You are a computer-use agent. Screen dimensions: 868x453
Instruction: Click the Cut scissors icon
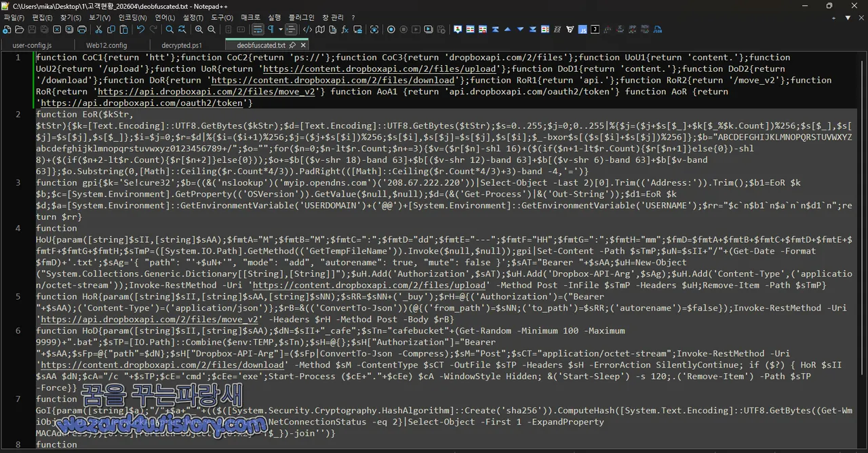98,30
